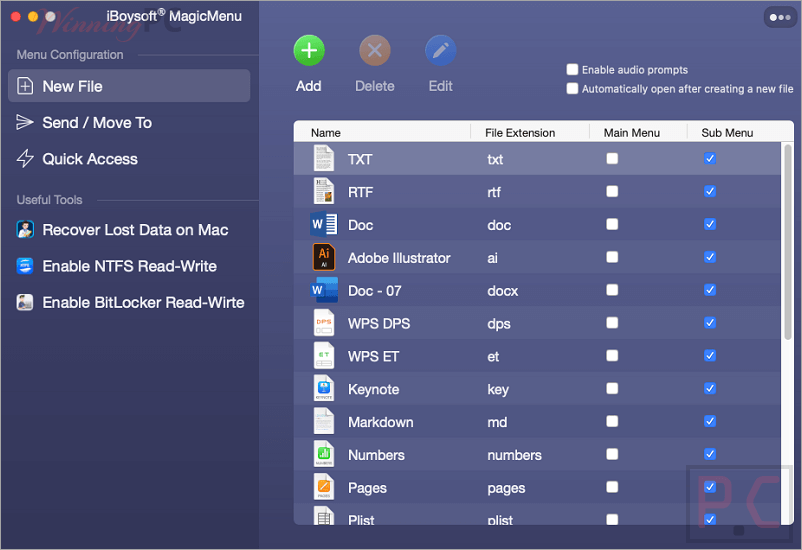
Task: Click the Delete X icon
Action: tap(375, 51)
